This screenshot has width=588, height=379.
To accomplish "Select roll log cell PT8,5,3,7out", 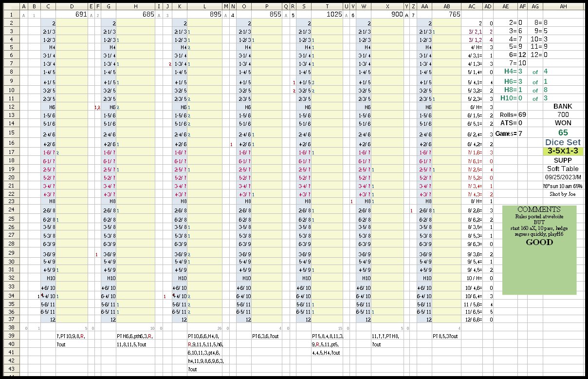I will click(446, 336).
